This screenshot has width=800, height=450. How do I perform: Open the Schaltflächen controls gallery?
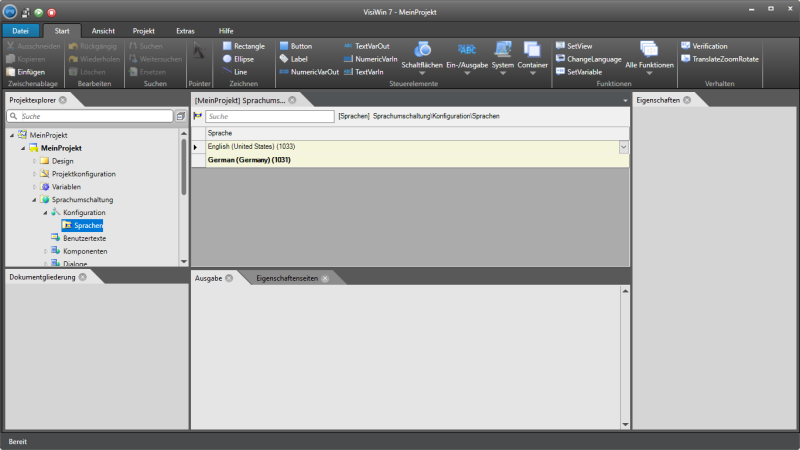(422, 58)
